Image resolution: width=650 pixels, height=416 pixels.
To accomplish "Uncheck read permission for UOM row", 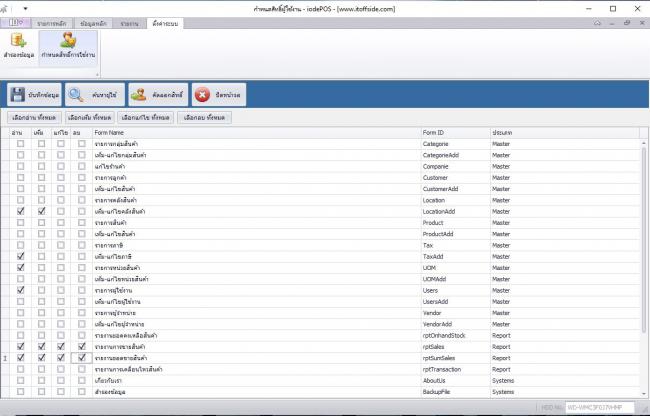I will [x=20, y=268].
